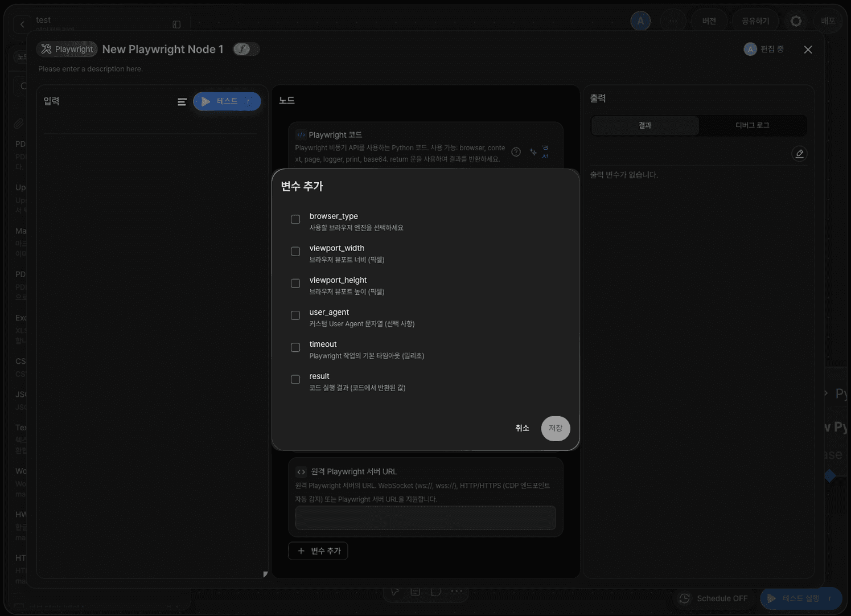The width and height of the screenshot is (851, 616).
Task: Click the 원격 Playwright 서버 URL code icon
Action: coord(301,472)
